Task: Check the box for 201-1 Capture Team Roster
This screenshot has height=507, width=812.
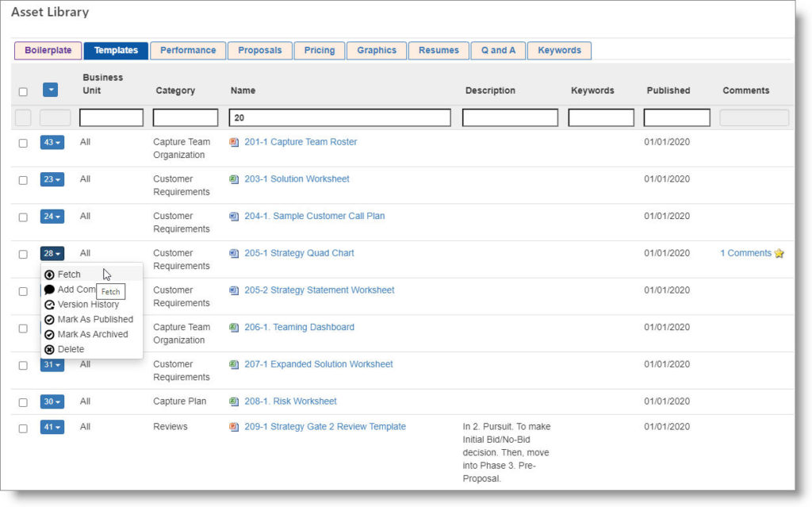Action: 23,143
